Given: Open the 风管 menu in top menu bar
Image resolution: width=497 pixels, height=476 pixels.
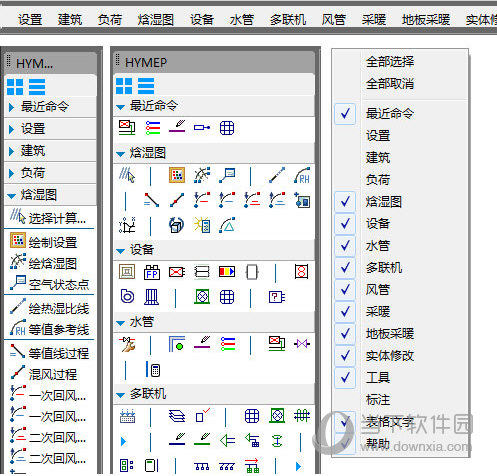Looking at the screenshot, I should [x=333, y=20].
